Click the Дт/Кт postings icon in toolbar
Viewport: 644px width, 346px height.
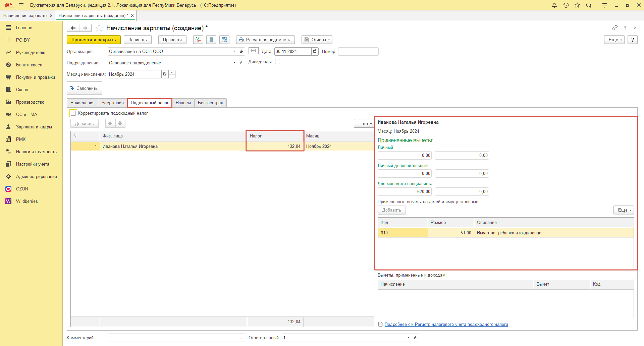198,40
